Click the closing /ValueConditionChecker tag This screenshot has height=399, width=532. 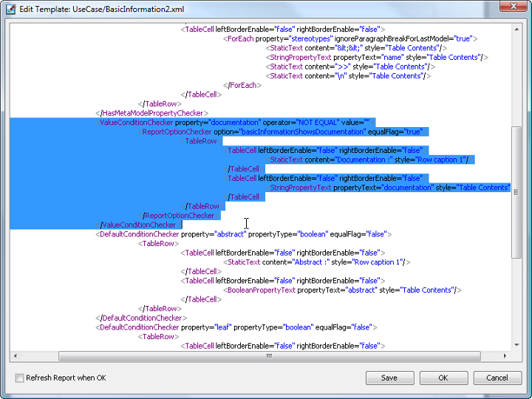(x=139, y=225)
